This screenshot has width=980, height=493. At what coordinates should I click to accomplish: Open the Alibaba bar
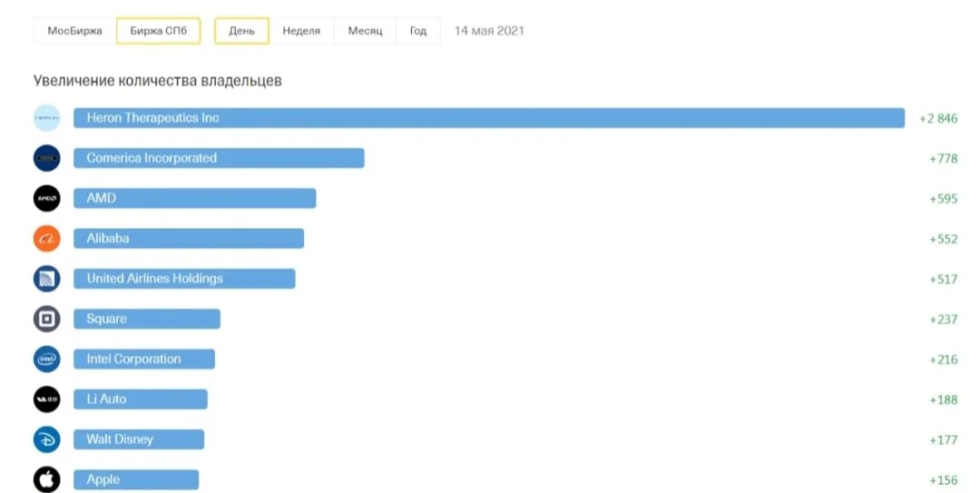point(189,239)
